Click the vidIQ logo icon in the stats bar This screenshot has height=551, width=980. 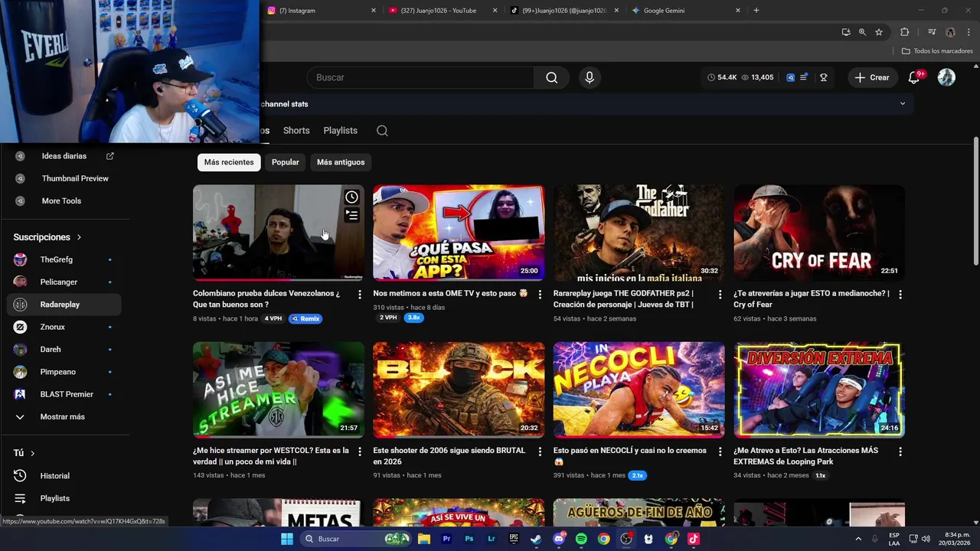(x=790, y=77)
